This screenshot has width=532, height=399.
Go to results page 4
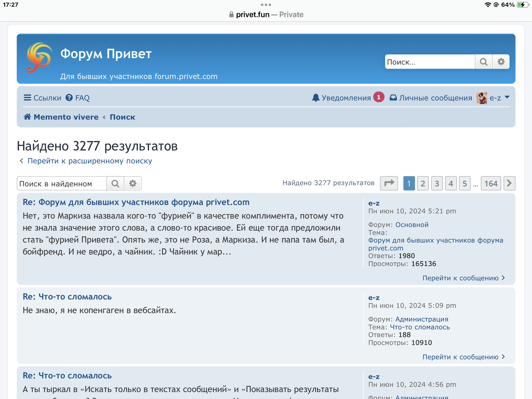pyautogui.click(x=451, y=183)
